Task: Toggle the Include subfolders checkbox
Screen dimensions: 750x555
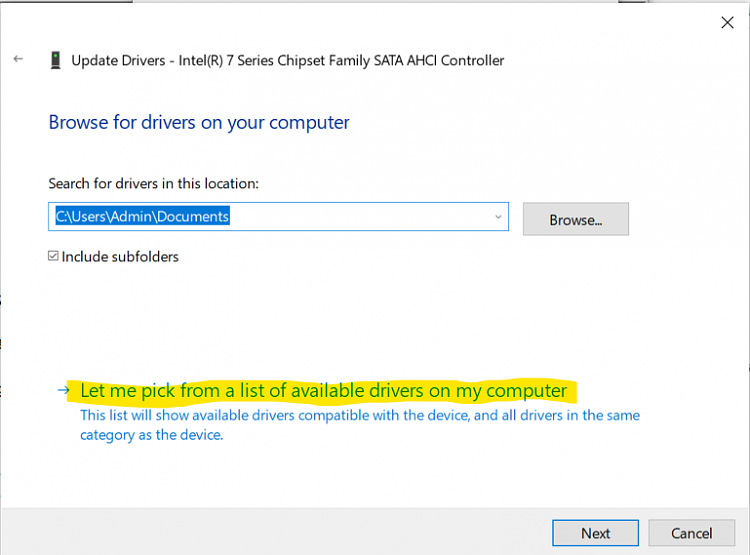Action: tap(53, 256)
